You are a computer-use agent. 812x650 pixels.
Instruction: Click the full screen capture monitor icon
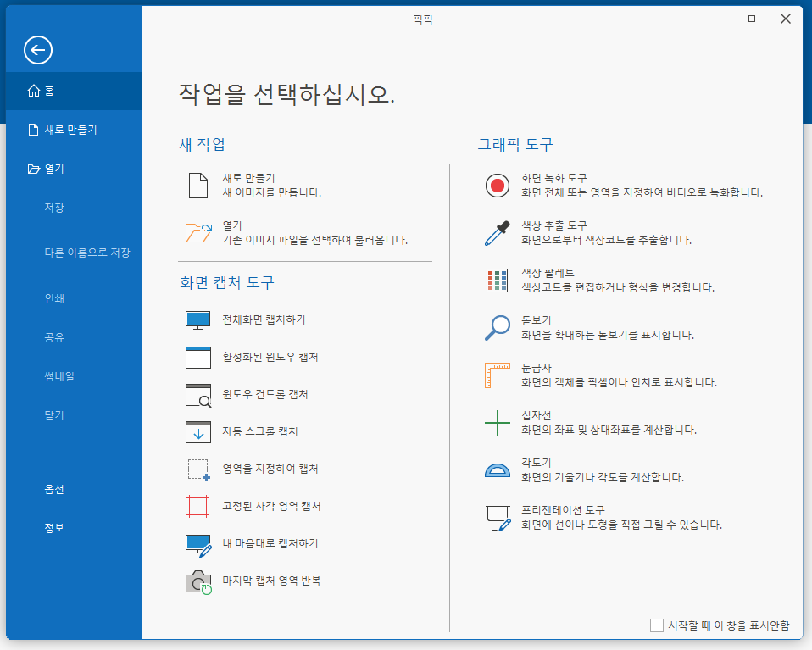197,320
